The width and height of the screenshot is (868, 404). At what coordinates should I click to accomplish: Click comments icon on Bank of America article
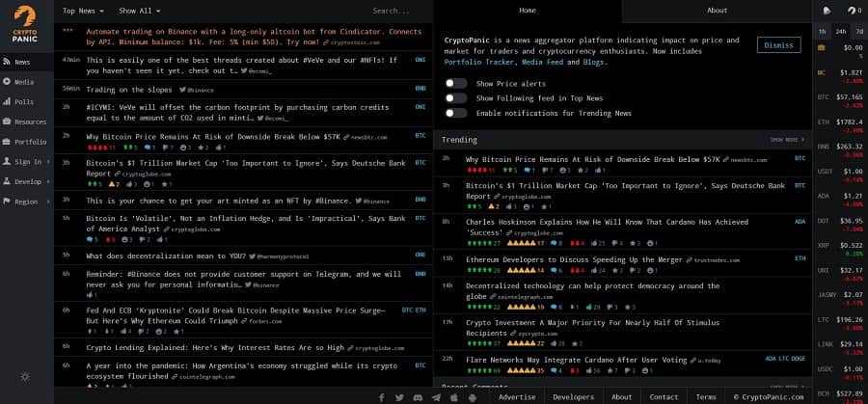click(x=92, y=240)
